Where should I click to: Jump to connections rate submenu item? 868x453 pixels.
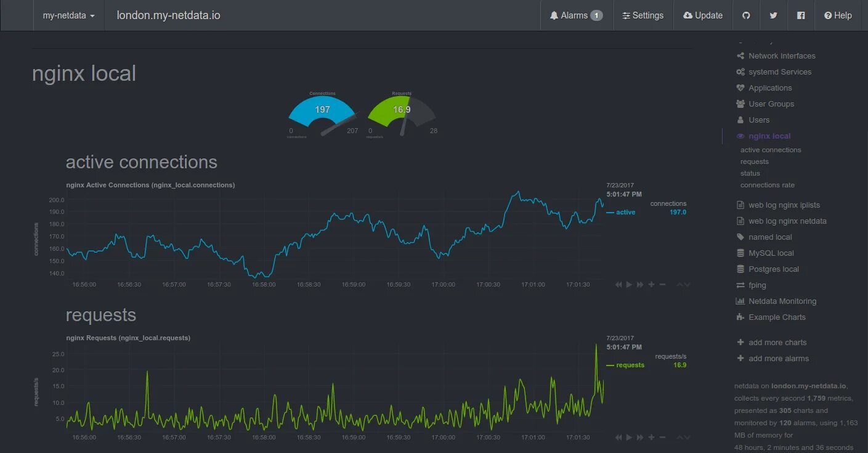(768, 185)
